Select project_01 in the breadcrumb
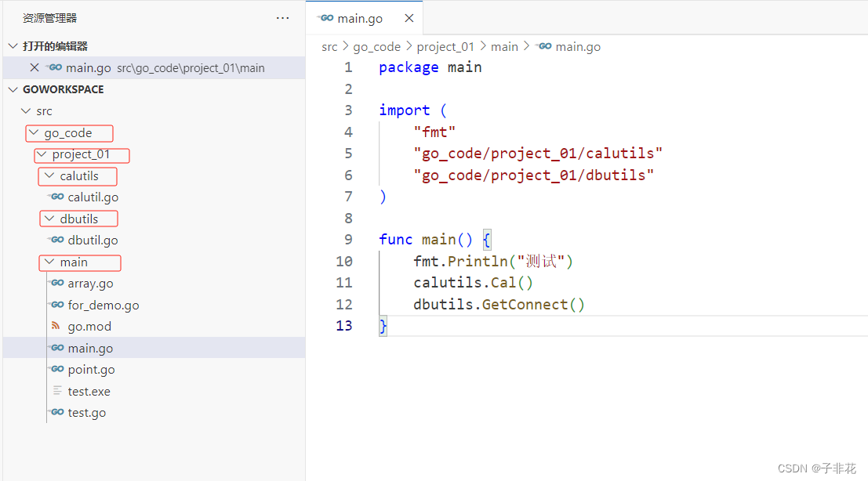The image size is (868, 481). tap(445, 47)
